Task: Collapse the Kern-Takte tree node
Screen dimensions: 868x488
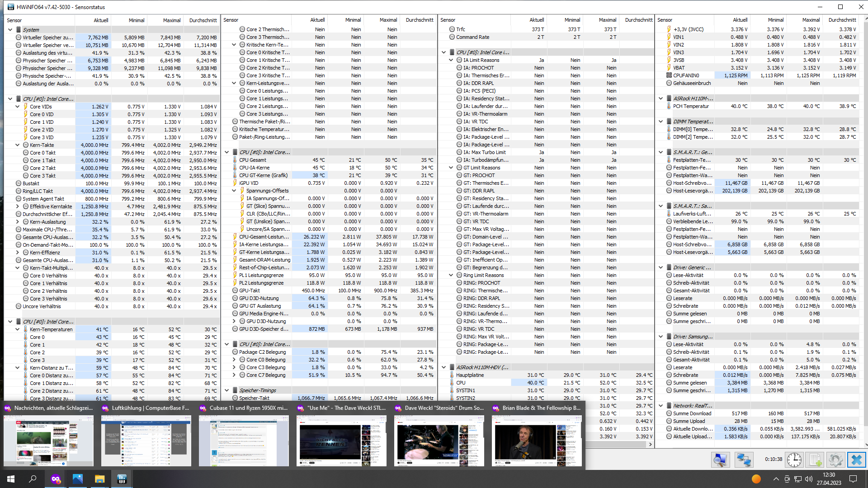Action: [x=18, y=145]
